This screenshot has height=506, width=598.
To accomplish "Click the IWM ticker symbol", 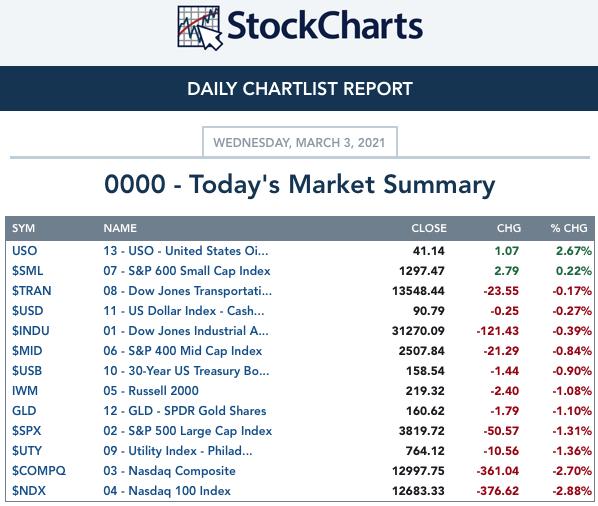I will [25, 391].
